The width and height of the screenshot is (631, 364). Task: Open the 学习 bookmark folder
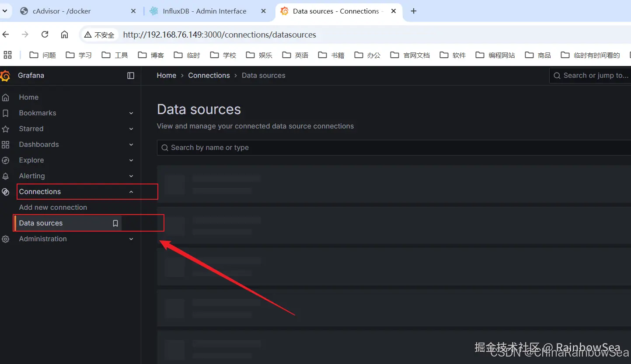coord(79,55)
